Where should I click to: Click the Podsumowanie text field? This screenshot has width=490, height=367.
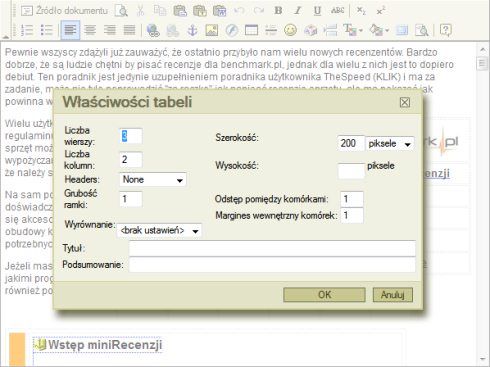[272, 265]
